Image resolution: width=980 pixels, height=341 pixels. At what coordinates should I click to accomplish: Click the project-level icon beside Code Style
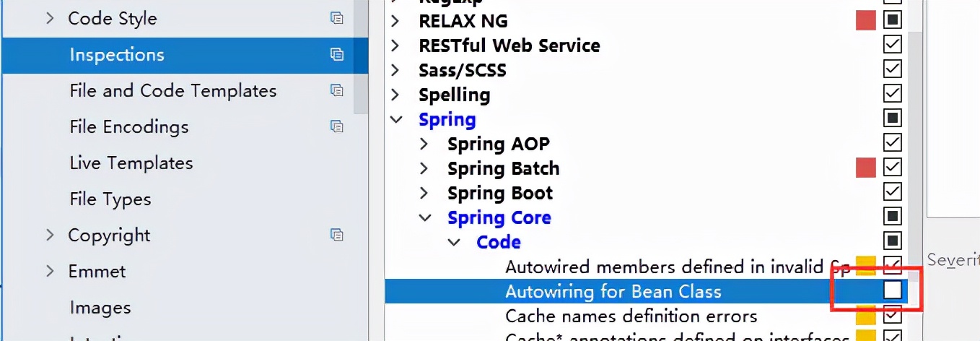[336, 18]
